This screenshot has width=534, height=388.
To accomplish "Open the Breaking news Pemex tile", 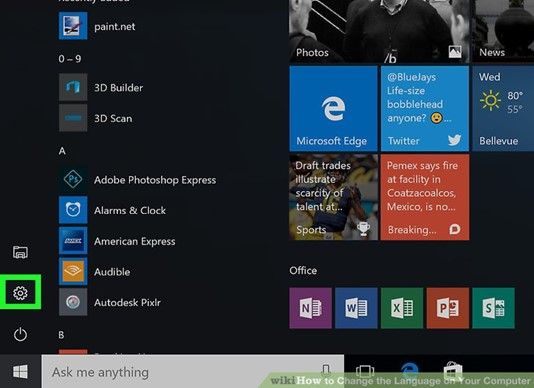I will coord(425,197).
